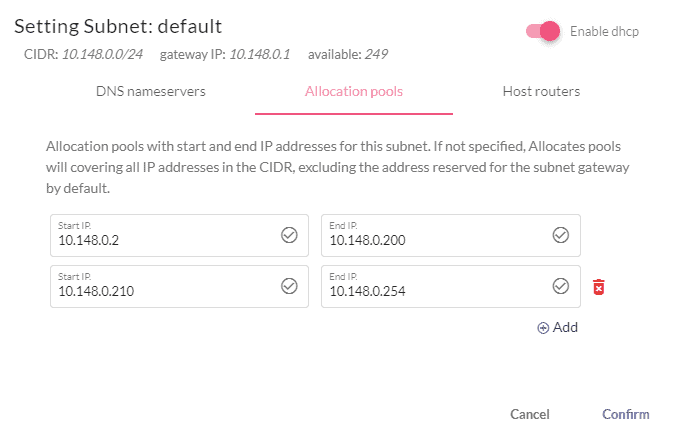
Task: Click the circled plus icon next to Add
Action: coord(543,328)
